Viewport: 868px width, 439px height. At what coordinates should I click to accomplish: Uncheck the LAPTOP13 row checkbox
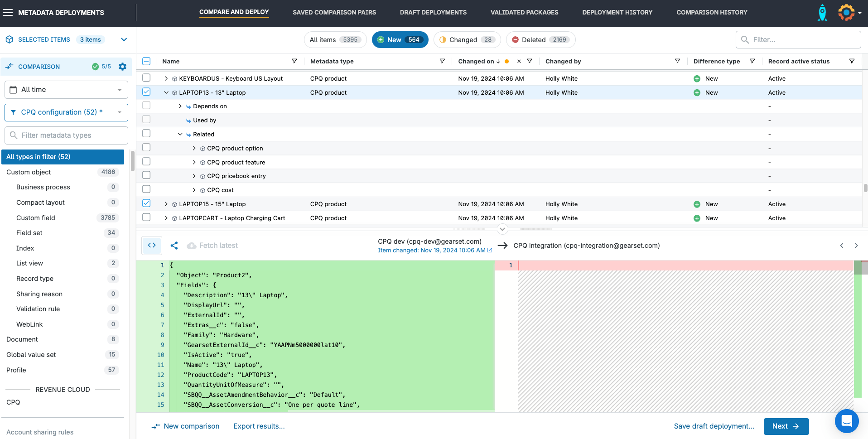[x=146, y=92]
